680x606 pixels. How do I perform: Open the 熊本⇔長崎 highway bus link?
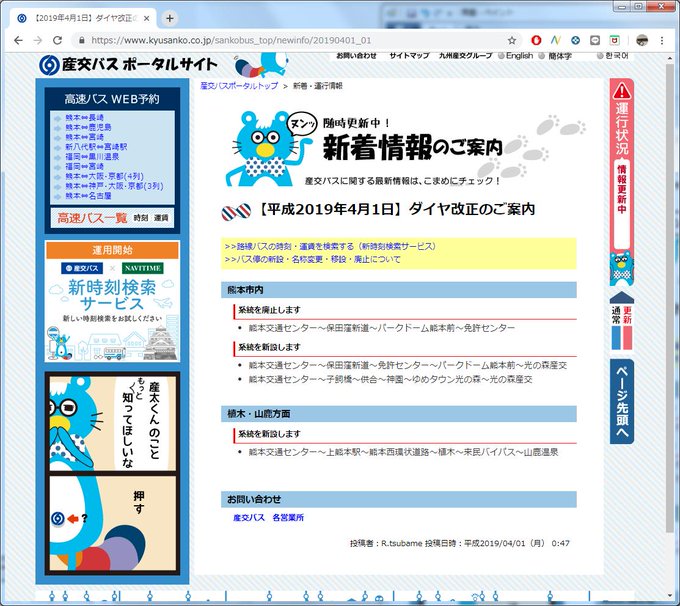[x=85, y=117]
